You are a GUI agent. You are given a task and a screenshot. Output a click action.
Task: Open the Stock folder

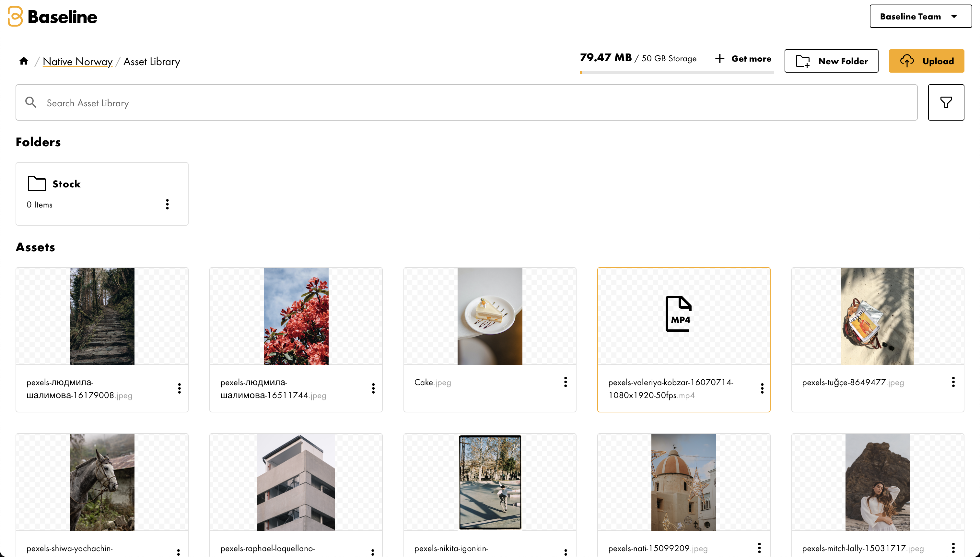tap(102, 194)
